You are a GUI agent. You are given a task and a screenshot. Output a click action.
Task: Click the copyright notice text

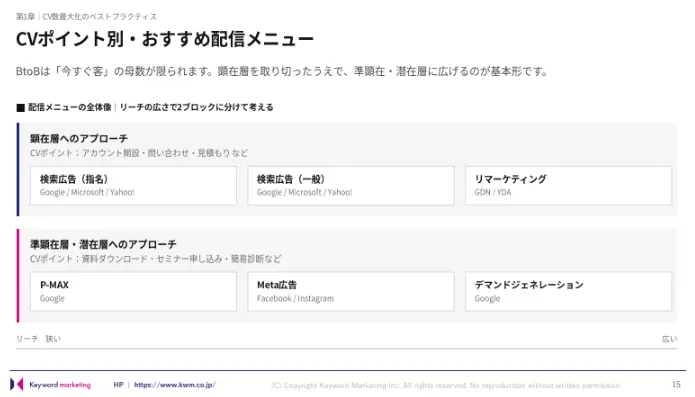445,385
